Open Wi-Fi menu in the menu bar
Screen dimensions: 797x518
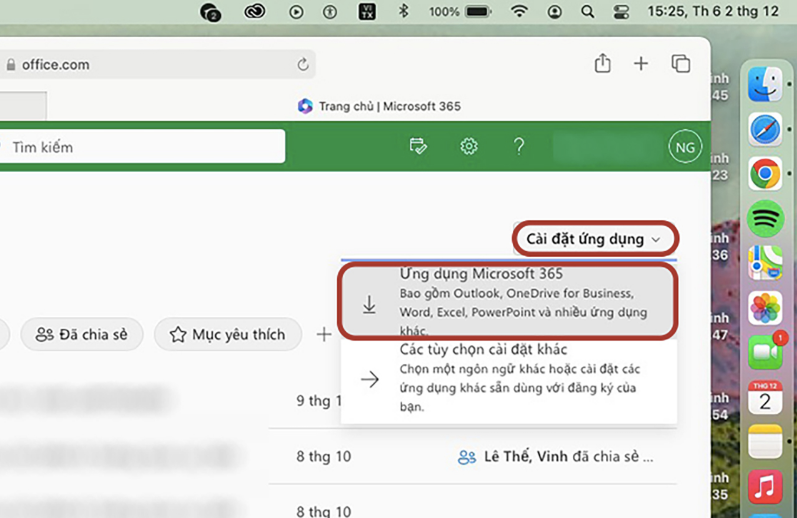pos(518,12)
